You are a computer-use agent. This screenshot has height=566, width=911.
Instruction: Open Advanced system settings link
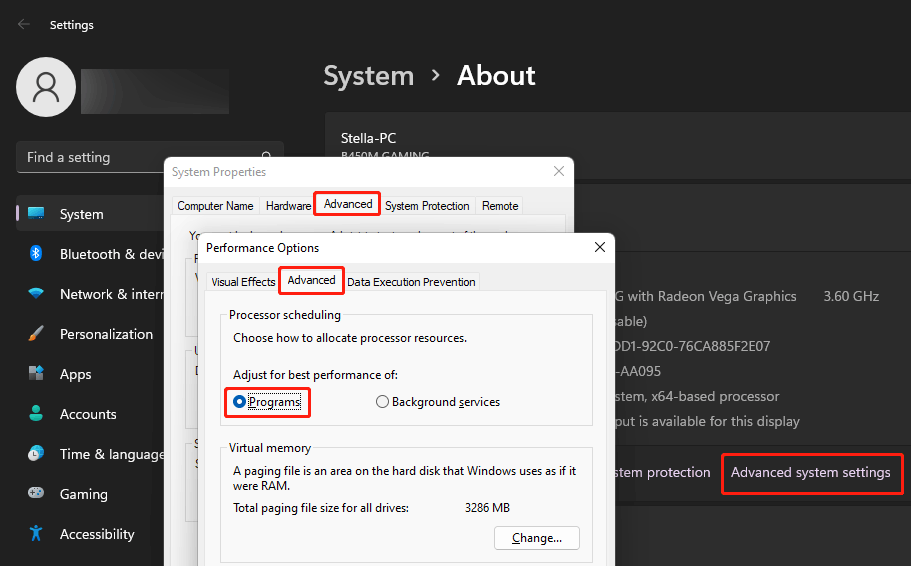pos(810,472)
